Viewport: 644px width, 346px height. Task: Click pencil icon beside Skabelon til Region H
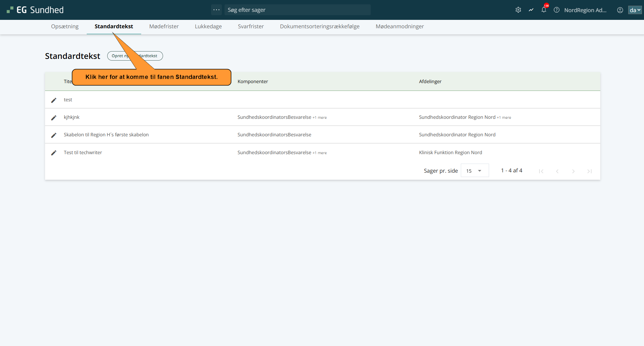[x=54, y=135]
